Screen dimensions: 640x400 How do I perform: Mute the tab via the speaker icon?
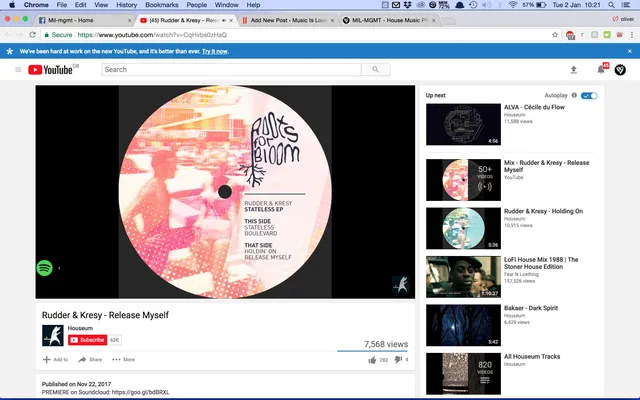[224, 20]
